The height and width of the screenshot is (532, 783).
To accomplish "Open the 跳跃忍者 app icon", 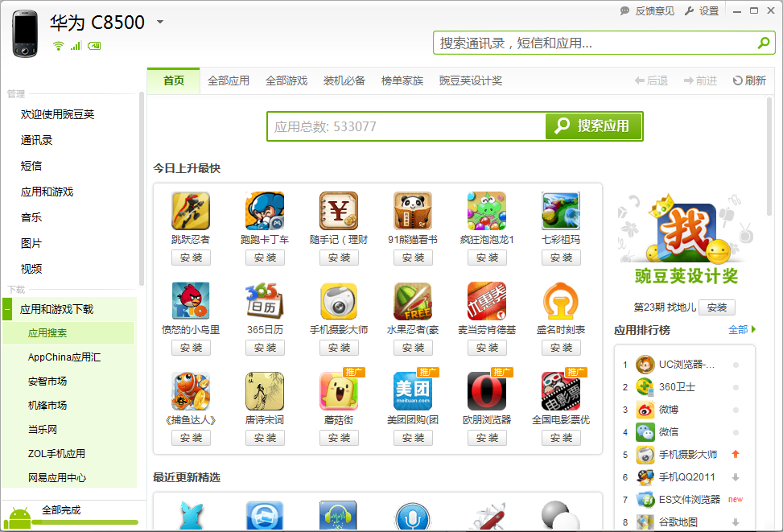I will tap(191, 211).
